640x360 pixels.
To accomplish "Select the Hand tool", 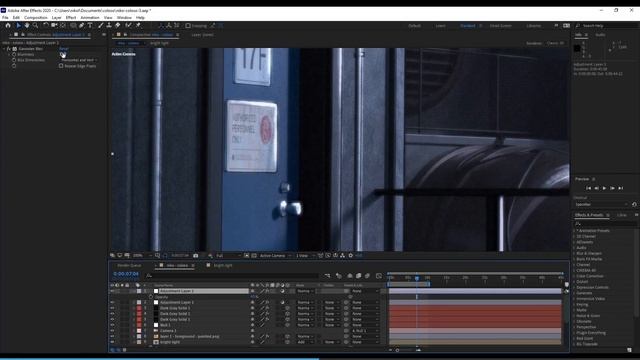I will pos(27,25).
